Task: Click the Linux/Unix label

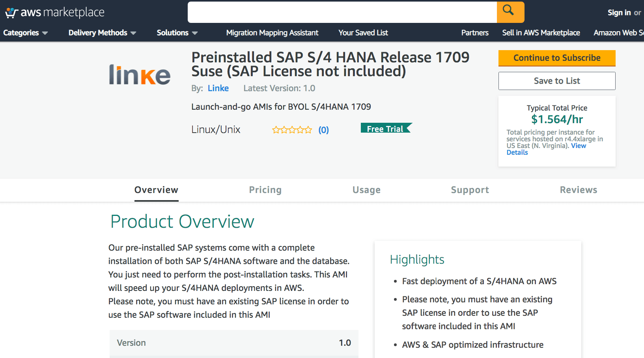Action: (216, 129)
